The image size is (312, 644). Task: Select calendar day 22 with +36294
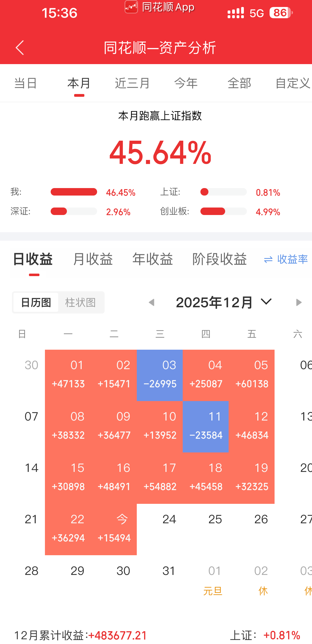pos(68,530)
